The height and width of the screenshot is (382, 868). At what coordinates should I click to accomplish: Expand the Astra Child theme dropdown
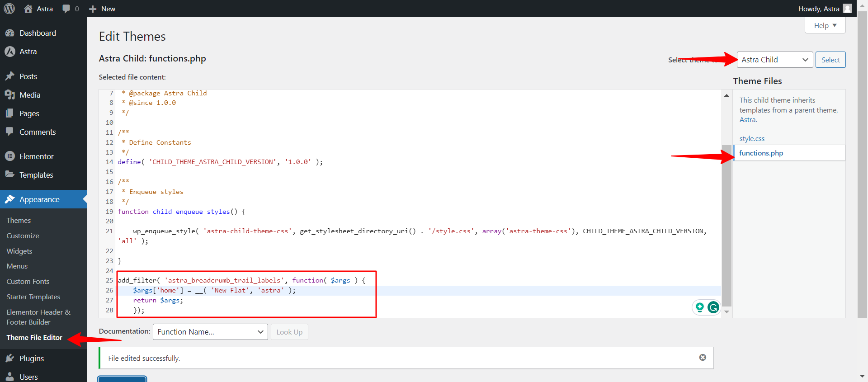tap(774, 60)
